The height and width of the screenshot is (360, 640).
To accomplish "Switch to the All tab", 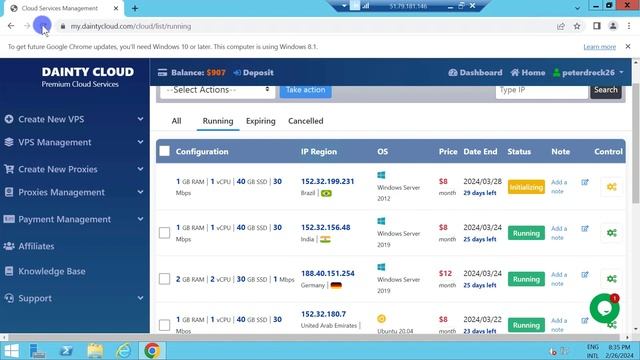I will pyautogui.click(x=176, y=121).
